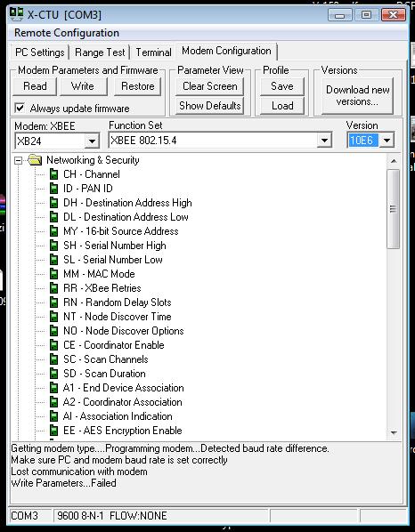
Task: Open the Function Set dropdown arrow
Action: [325, 141]
